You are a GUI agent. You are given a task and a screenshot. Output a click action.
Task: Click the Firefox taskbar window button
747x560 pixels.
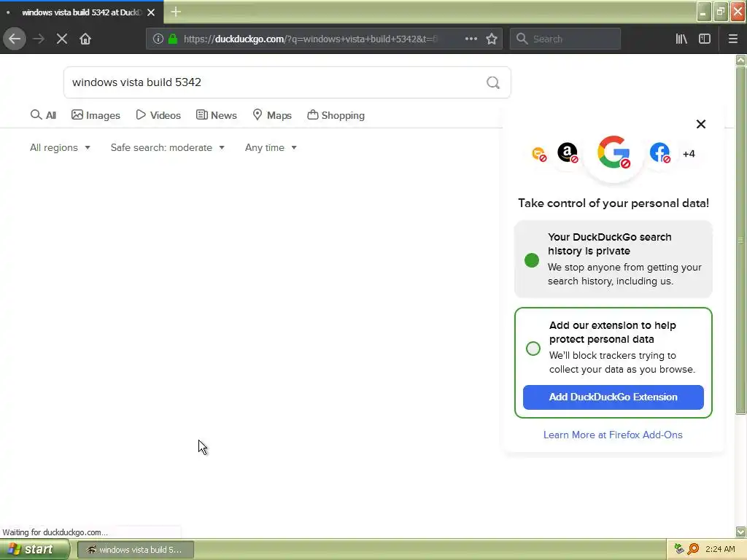pyautogui.click(x=135, y=550)
